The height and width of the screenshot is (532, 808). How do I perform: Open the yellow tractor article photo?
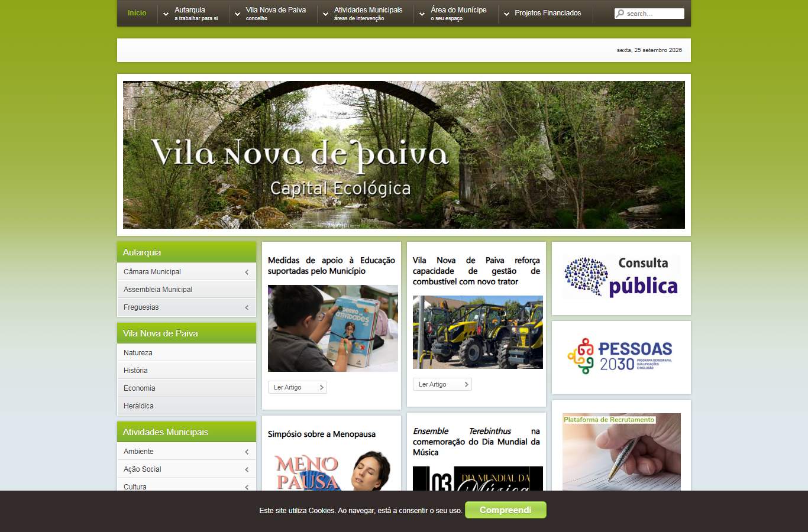[x=478, y=332]
